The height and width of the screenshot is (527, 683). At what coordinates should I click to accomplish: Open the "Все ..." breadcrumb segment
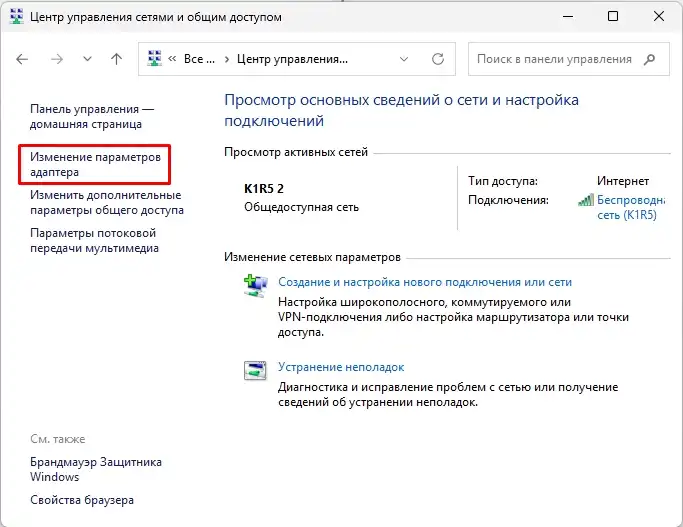(x=199, y=59)
